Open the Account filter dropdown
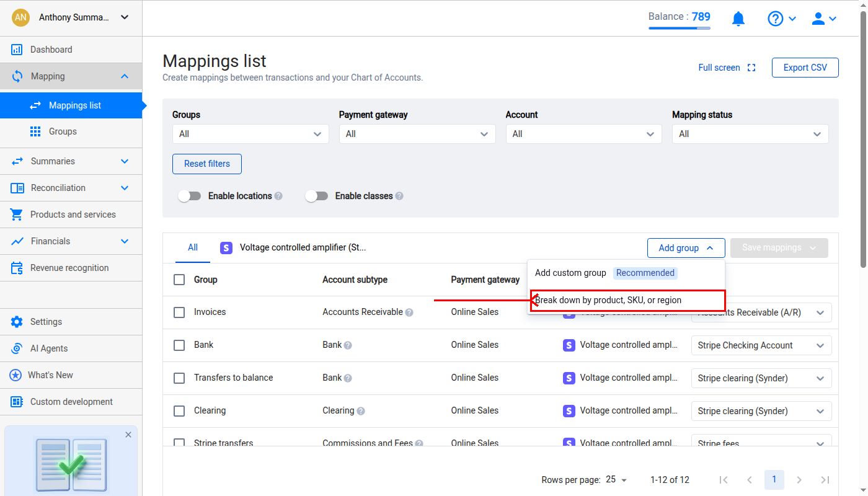 (x=584, y=134)
